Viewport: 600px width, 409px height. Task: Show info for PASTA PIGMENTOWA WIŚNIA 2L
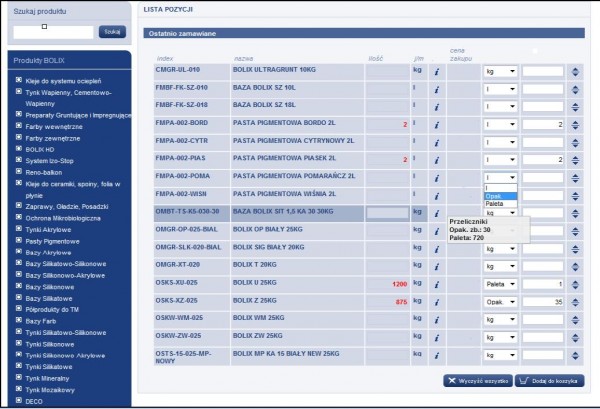click(x=437, y=196)
